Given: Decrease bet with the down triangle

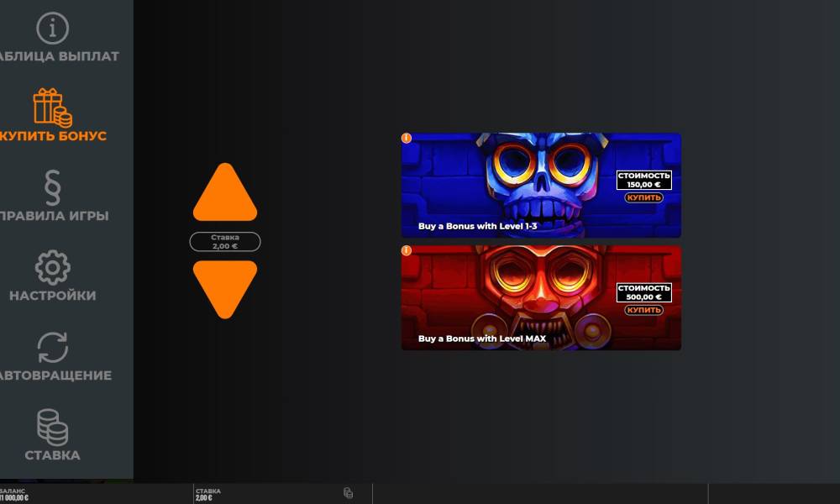Looking at the screenshot, I should pos(225,289).
